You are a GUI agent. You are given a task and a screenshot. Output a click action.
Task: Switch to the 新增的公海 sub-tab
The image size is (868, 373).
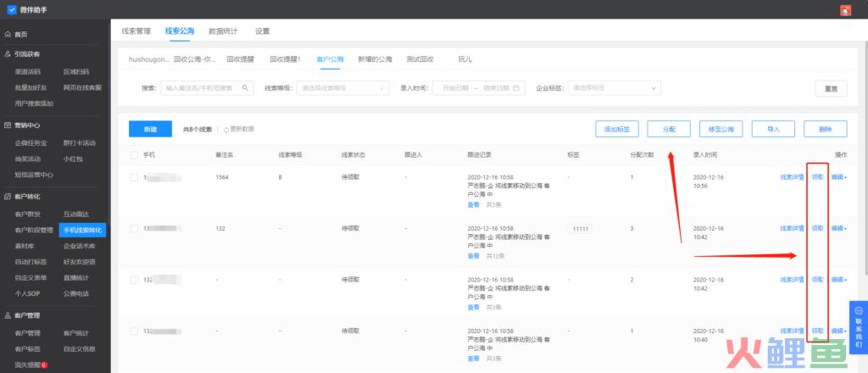375,59
